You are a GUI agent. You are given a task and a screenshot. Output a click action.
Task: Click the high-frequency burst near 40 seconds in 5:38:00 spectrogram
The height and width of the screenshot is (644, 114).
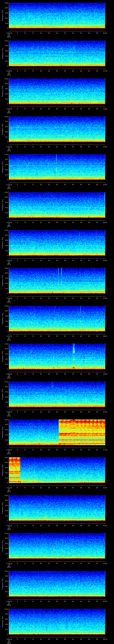pyautogui.click(x=74, y=348)
